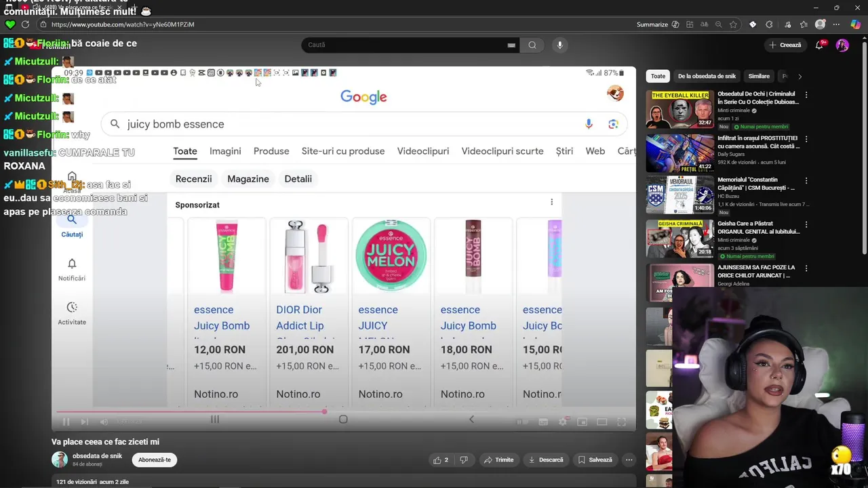Like the video

[x=441, y=460]
